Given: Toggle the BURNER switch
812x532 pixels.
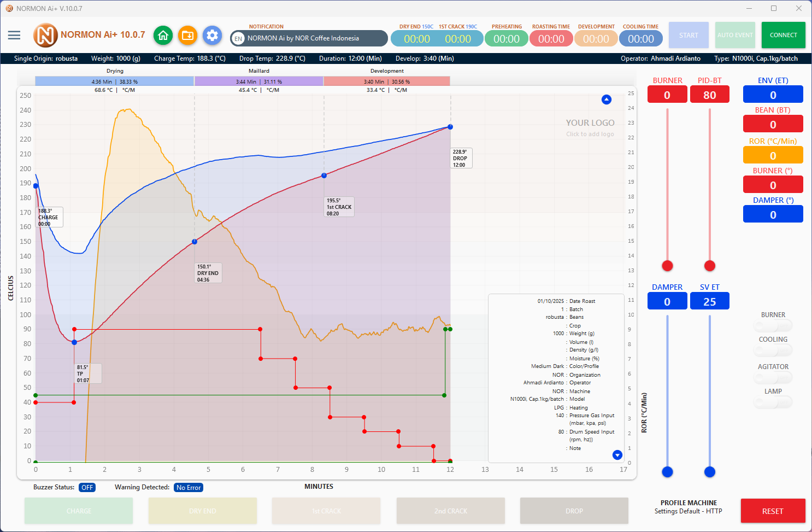Looking at the screenshot, I should click(773, 326).
